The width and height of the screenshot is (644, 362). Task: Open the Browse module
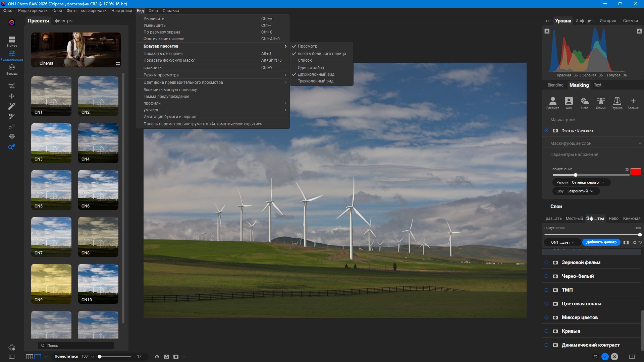click(12, 41)
